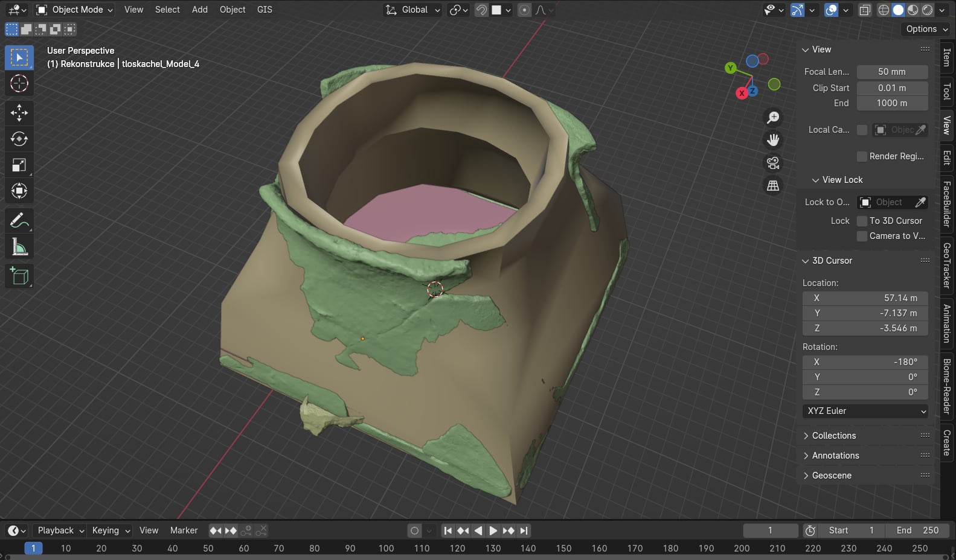Toggle orthographic grid view icon
Viewport: 956px width, 560px height.
pos(773,186)
